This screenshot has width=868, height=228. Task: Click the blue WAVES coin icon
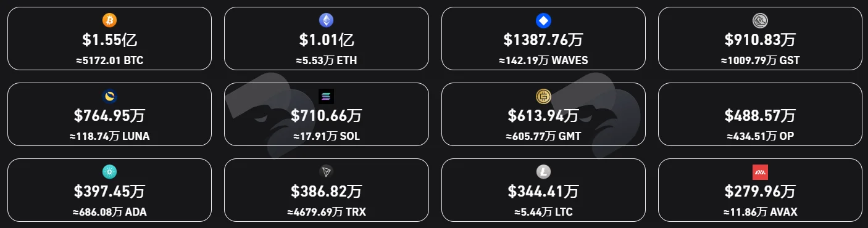pyautogui.click(x=543, y=20)
